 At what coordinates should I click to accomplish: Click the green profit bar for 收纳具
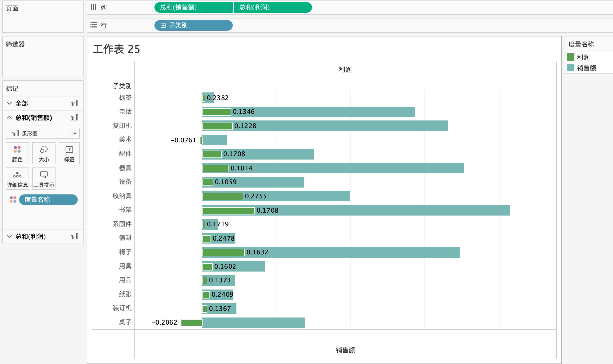pos(222,197)
